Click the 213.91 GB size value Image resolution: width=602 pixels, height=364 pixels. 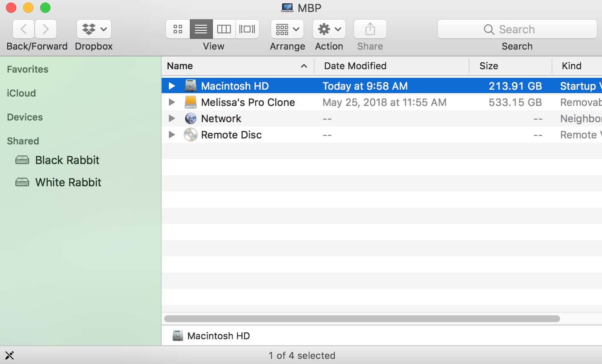515,86
